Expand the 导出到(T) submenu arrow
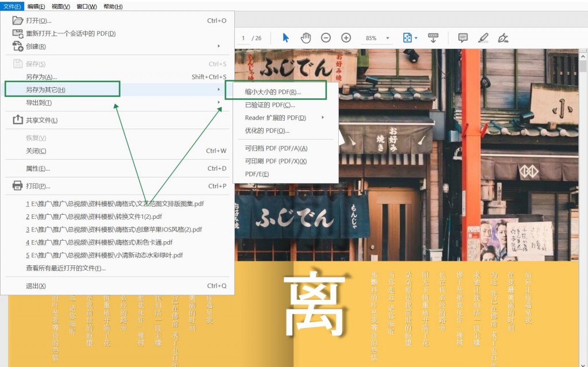Viewport: 588px width, 367px height. [x=219, y=102]
